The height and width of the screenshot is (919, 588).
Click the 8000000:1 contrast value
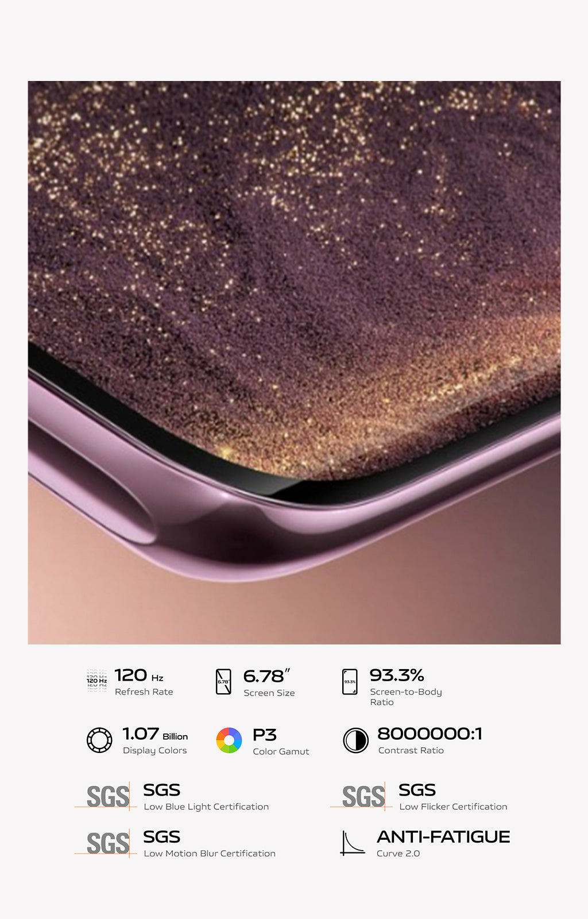[430, 733]
